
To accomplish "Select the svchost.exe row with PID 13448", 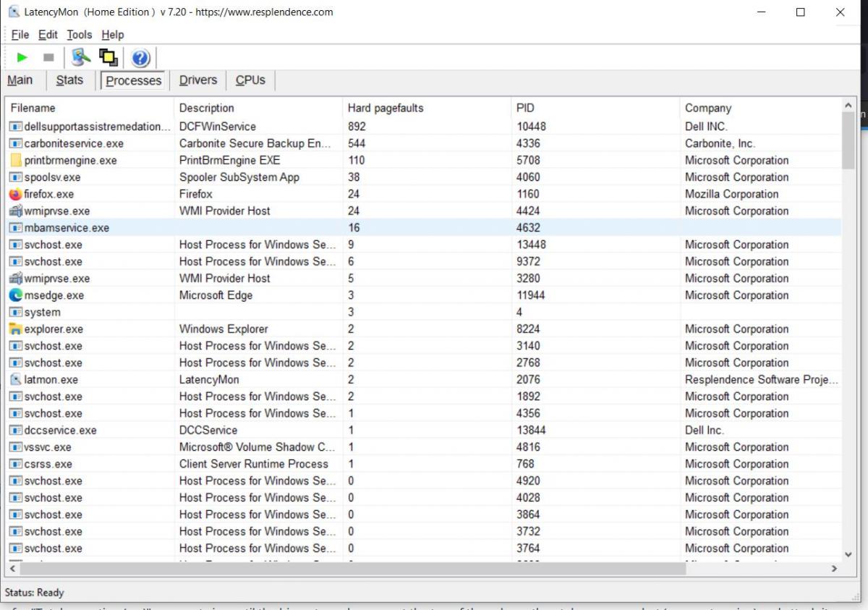I will 424,245.
